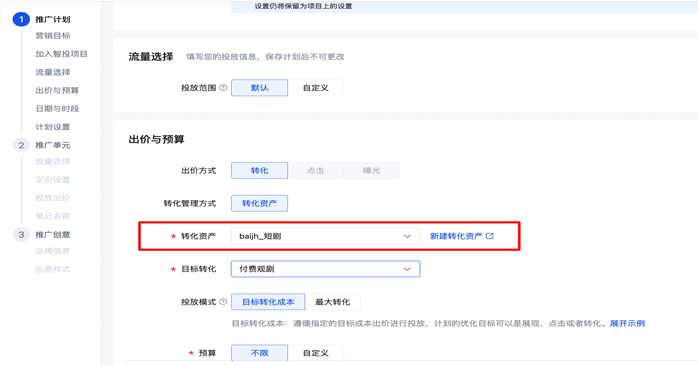The height and width of the screenshot is (365, 698).
Task: Select 自定义 for 投放范围
Action: tap(316, 88)
